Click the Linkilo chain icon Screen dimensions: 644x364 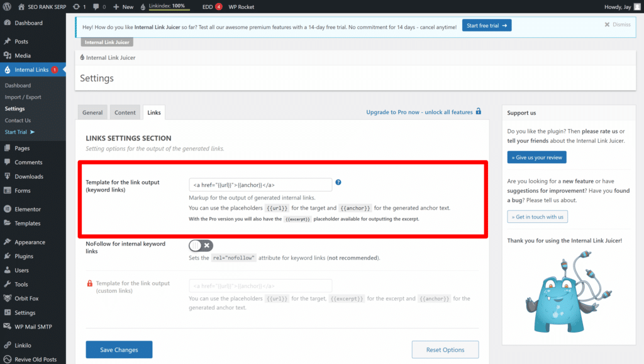tap(8, 345)
